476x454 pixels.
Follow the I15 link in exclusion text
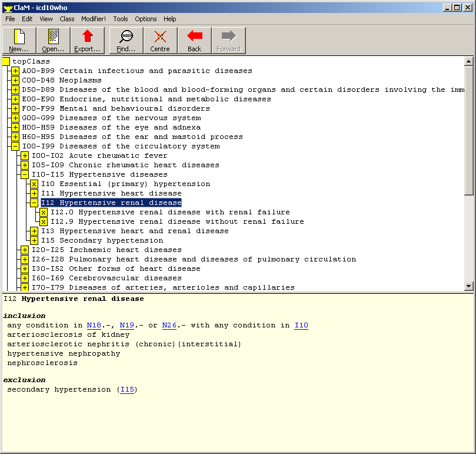coord(127,390)
